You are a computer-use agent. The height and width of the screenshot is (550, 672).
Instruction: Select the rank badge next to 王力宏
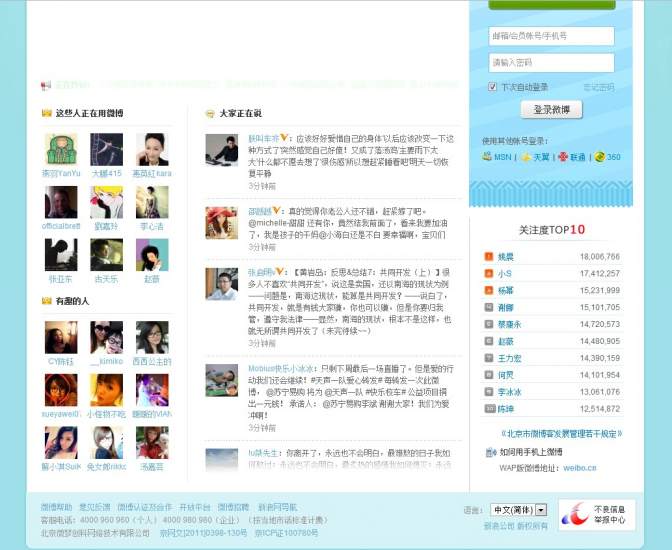click(x=489, y=358)
